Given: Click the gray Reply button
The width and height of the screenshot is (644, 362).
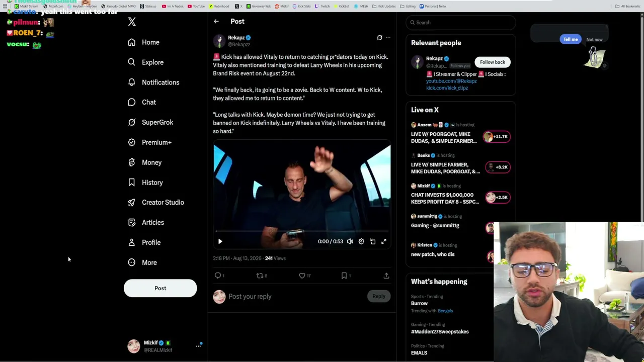Looking at the screenshot, I should pyautogui.click(x=379, y=297).
